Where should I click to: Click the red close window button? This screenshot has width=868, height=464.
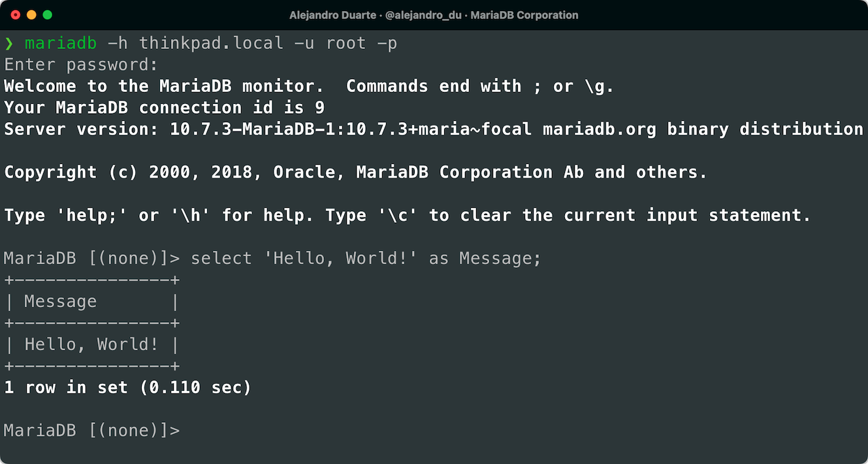click(16, 14)
